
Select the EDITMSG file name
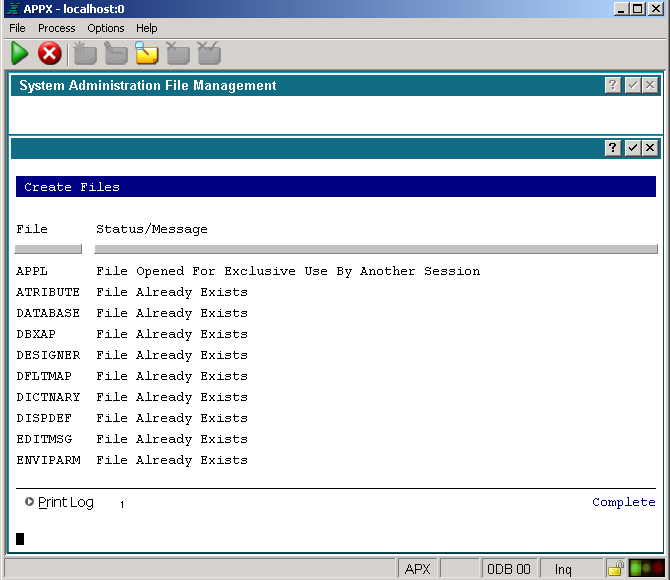click(44, 439)
